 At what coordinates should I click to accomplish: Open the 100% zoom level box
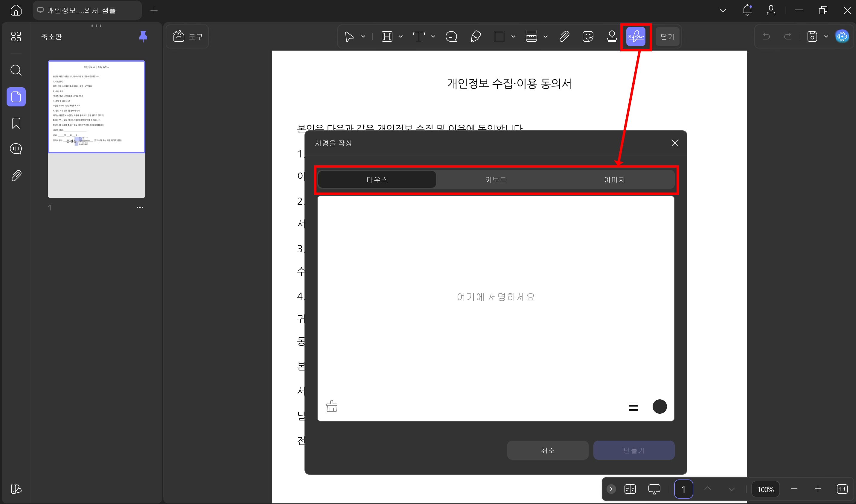coord(765,489)
